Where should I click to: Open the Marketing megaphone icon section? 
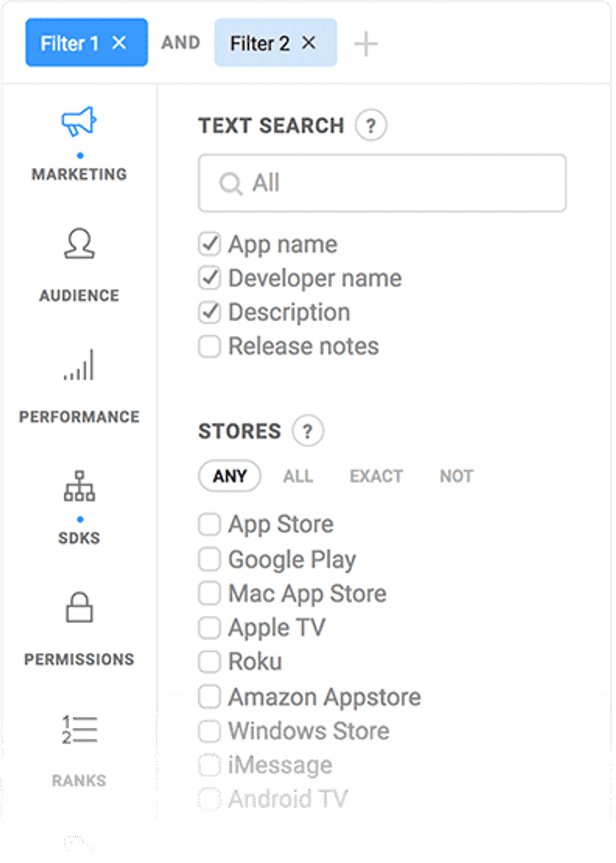pyautogui.click(x=79, y=122)
